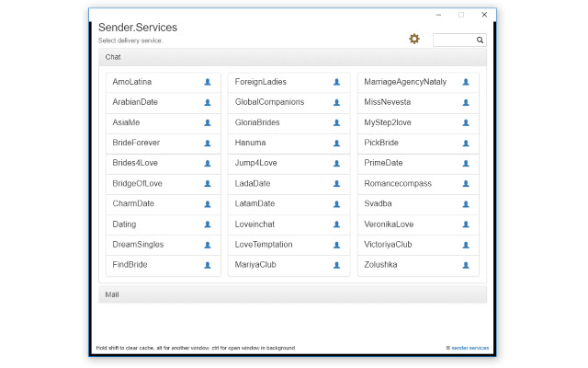588x368 pixels.
Task: Click the user icon beside Hanuma
Action: click(337, 143)
